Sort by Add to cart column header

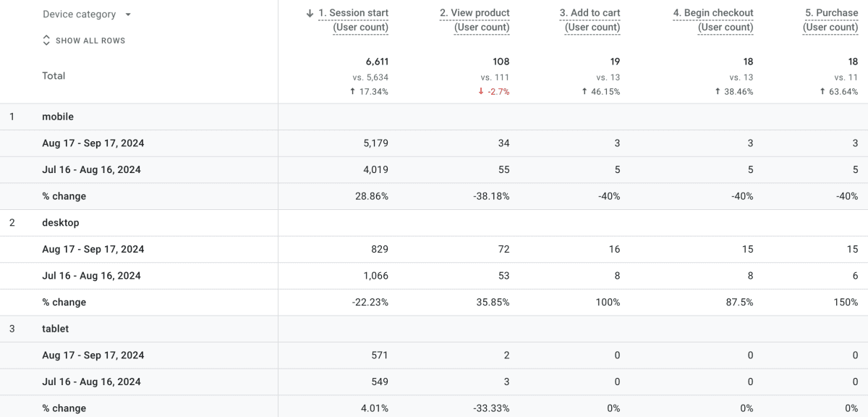[590, 13]
